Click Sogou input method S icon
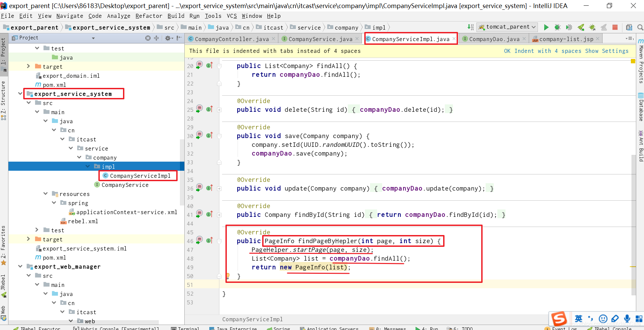This screenshot has width=644, height=330. 559,319
